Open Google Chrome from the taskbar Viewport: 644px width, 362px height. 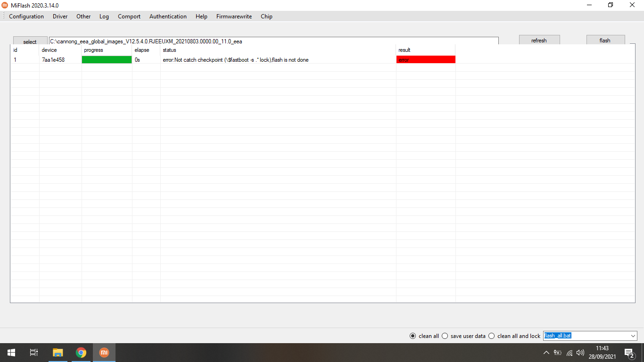click(81, 353)
